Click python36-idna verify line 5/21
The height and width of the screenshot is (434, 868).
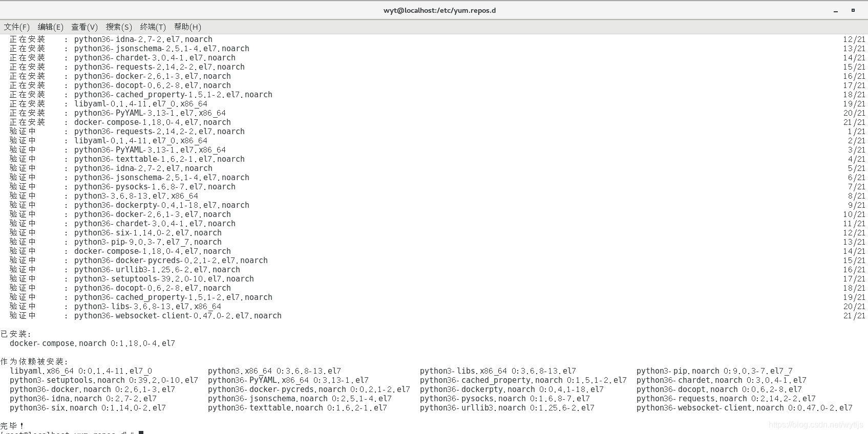[437, 168]
